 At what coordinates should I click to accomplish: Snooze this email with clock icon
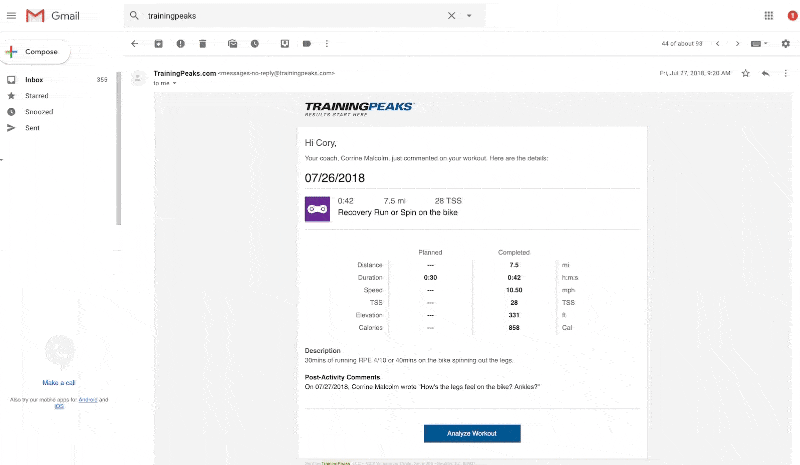(x=255, y=44)
